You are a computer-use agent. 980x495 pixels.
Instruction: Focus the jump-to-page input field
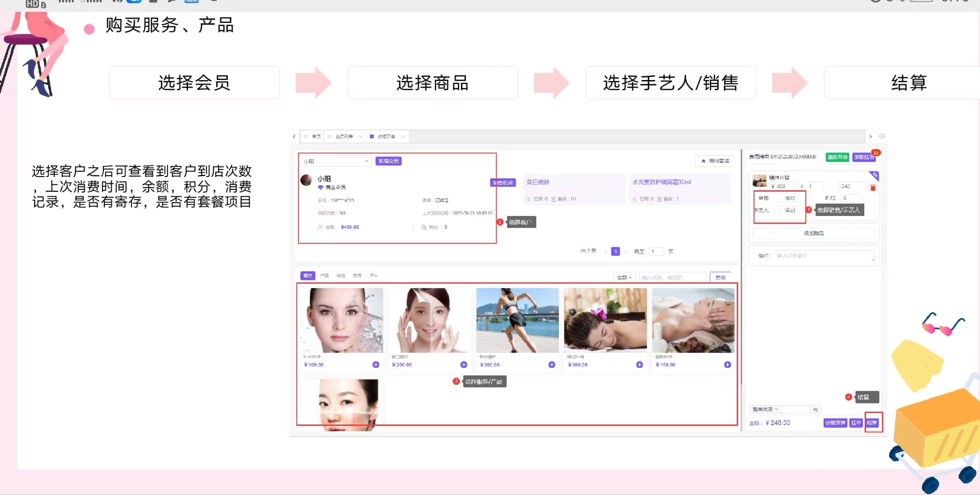[656, 251]
